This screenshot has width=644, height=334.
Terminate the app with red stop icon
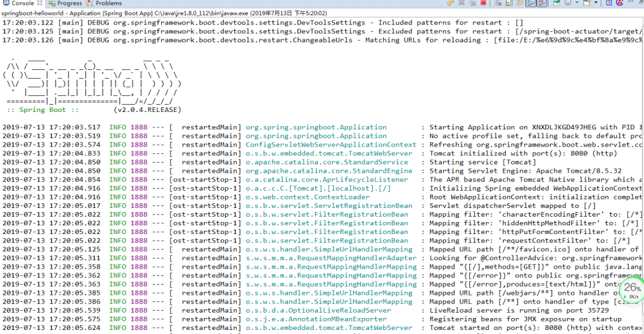(x=483, y=3)
